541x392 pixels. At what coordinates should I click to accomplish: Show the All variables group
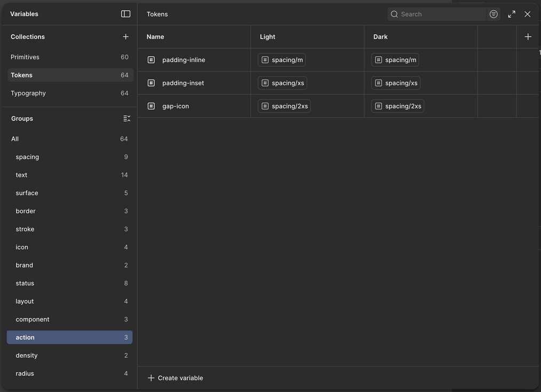[x=15, y=139]
